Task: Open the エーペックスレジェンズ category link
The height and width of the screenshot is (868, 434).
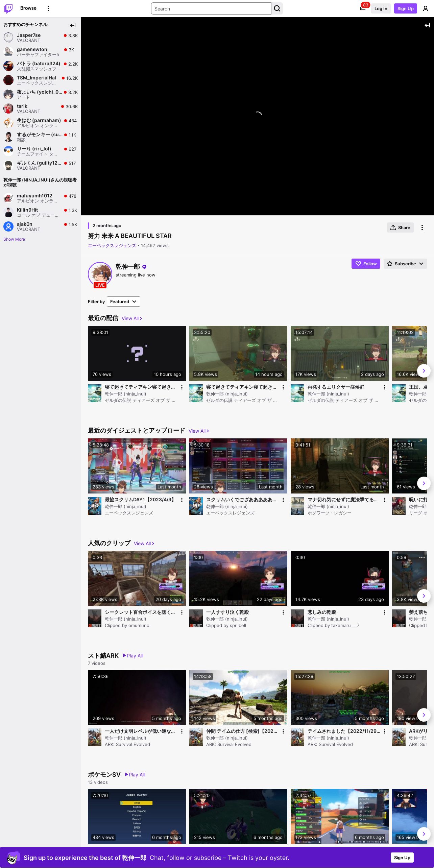Action: click(x=112, y=246)
